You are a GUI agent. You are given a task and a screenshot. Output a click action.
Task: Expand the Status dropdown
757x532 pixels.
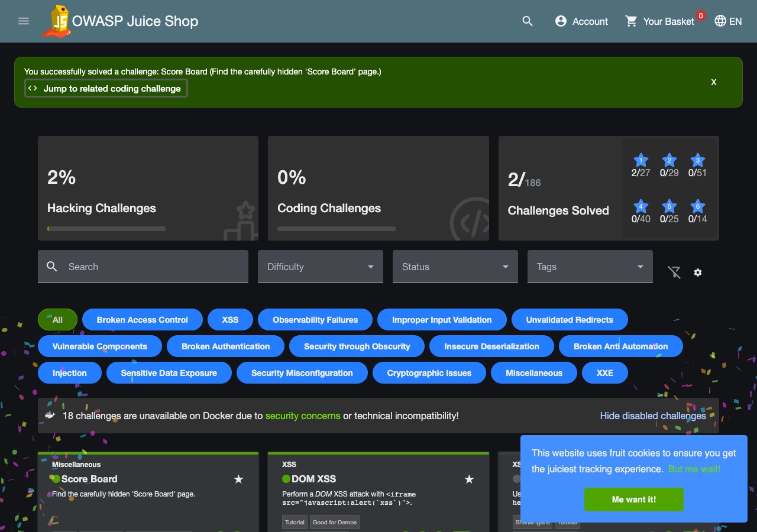pos(455,267)
